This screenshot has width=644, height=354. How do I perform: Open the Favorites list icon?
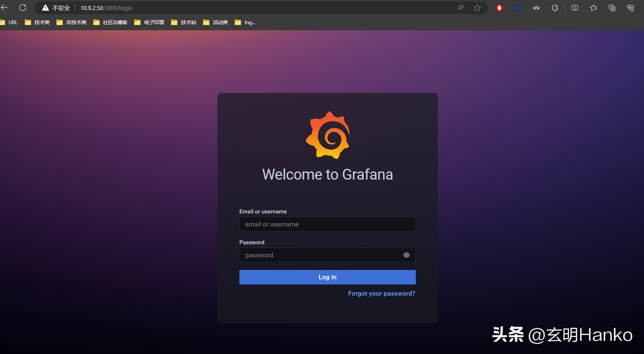coord(593,8)
